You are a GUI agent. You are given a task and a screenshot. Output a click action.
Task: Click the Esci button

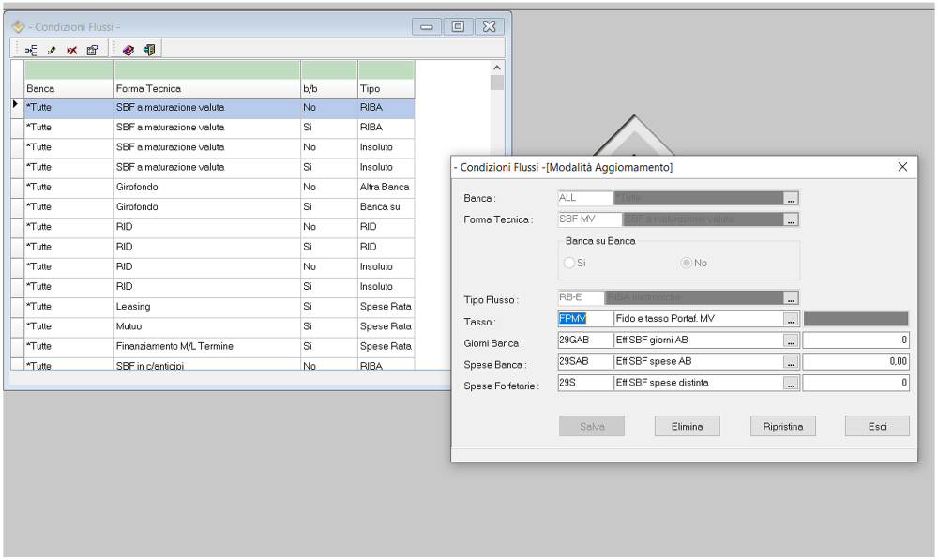[877, 426]
